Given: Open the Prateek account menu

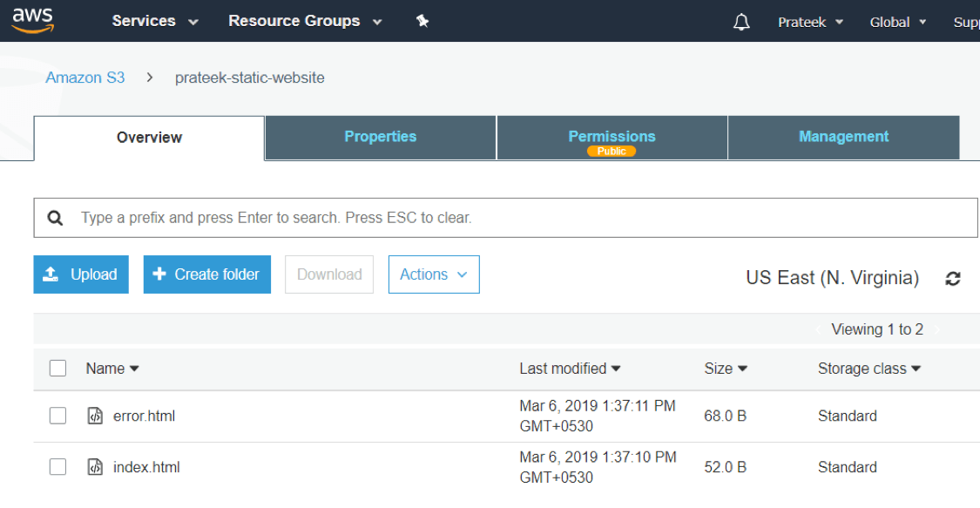Looking at the screenshot, I should tap(810, 22).
